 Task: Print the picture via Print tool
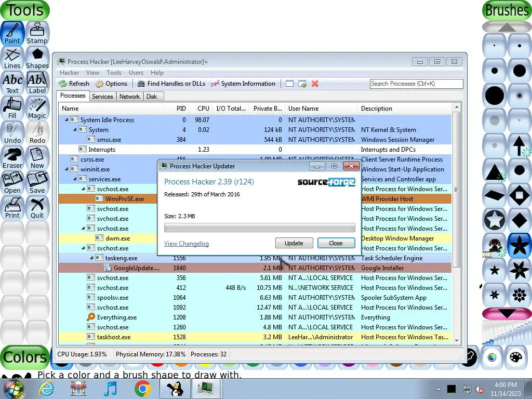pyautogui.click(x=12, y=208)
